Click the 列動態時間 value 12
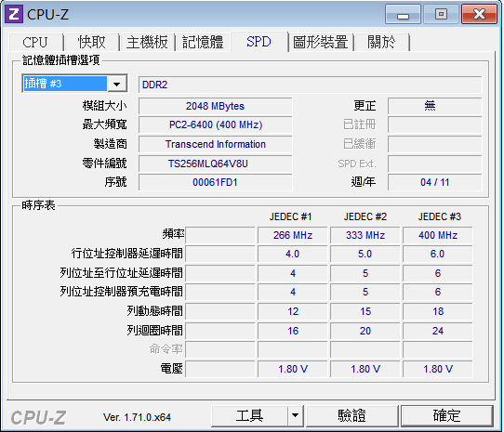The image size is (504, 432). (293, 311)
